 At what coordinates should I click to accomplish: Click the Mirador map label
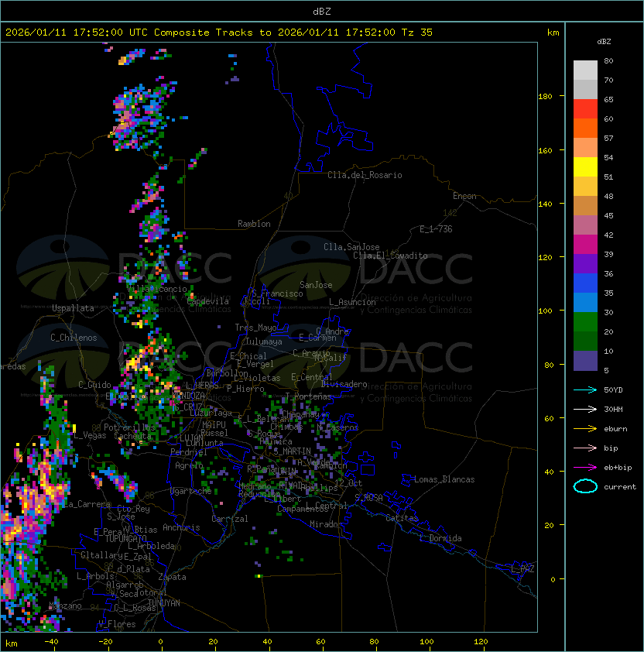326,524
